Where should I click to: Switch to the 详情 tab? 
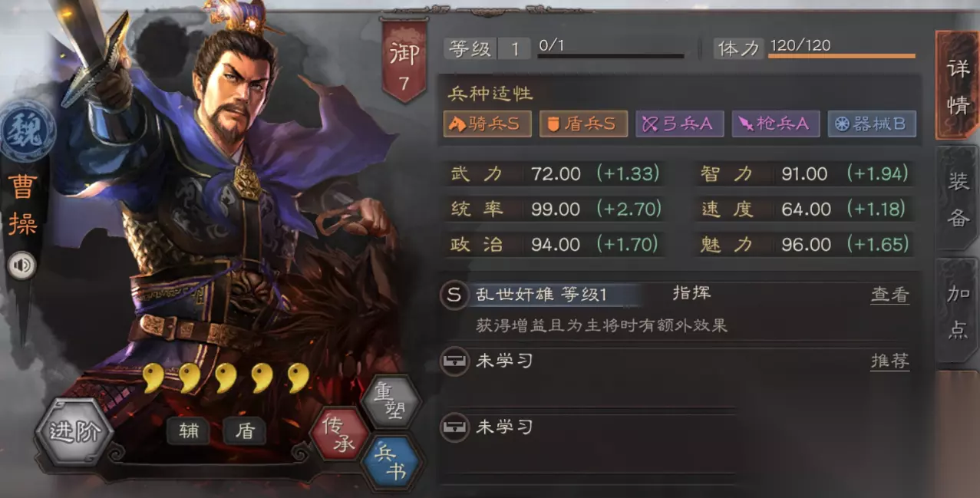tap(957, 86)
